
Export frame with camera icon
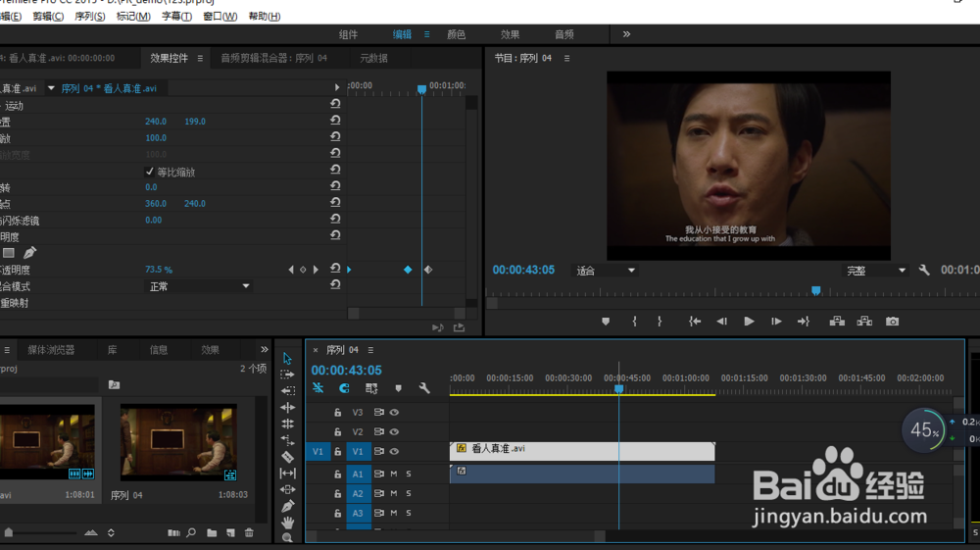pyautogui.click(x=893, y=322)
